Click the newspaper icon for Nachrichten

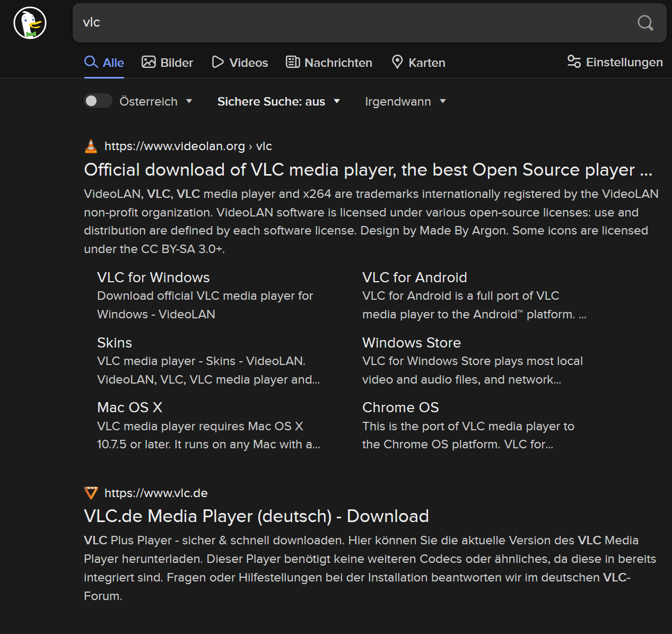tap(293, 62)
